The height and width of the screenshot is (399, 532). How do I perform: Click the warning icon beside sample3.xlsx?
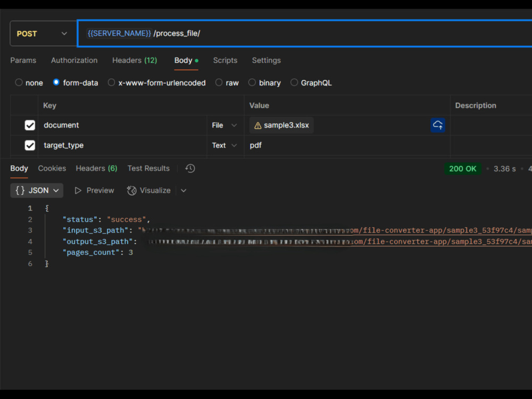tap(258, 126)
